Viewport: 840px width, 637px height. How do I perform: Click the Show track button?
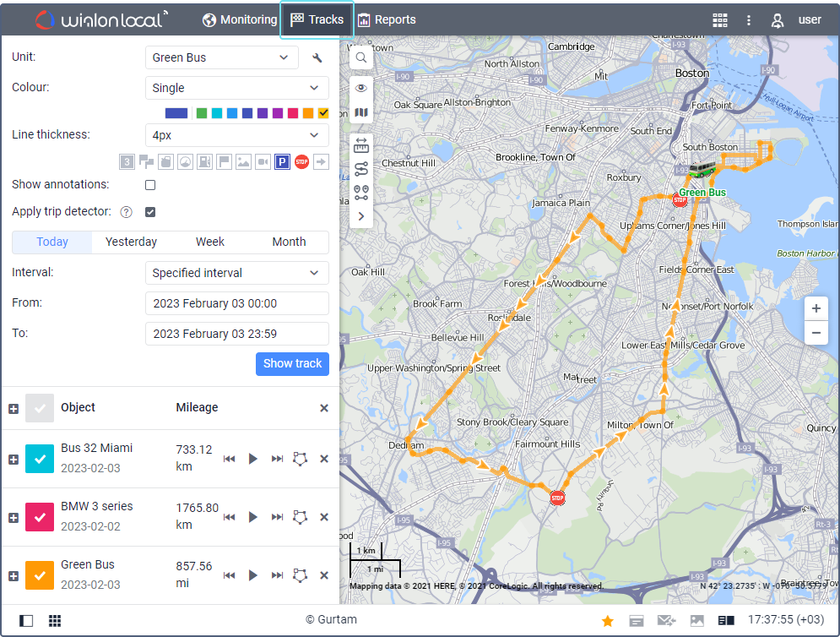coord(292,364)
